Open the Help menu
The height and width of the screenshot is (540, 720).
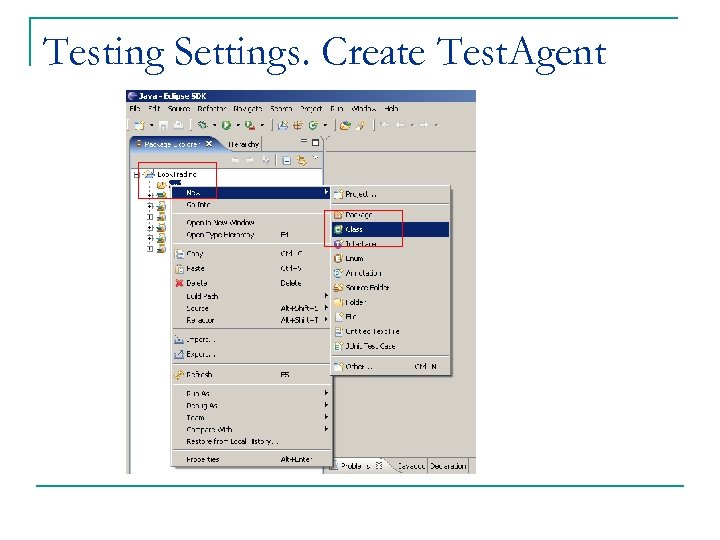(x=391, y=109)
